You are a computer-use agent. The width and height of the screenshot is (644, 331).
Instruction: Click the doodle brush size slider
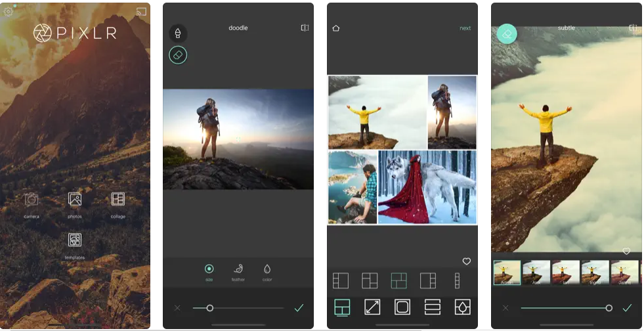[x=238, y=308]
